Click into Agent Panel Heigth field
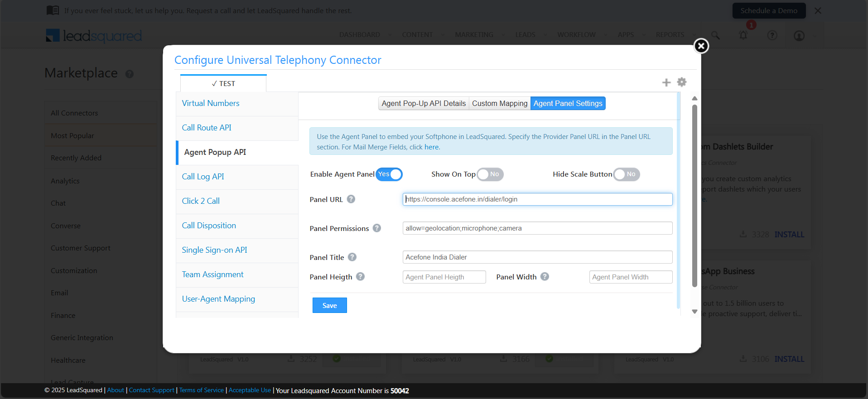Viewport: 868px width, 399px height. pyautogui.click(x=444, y=277)
